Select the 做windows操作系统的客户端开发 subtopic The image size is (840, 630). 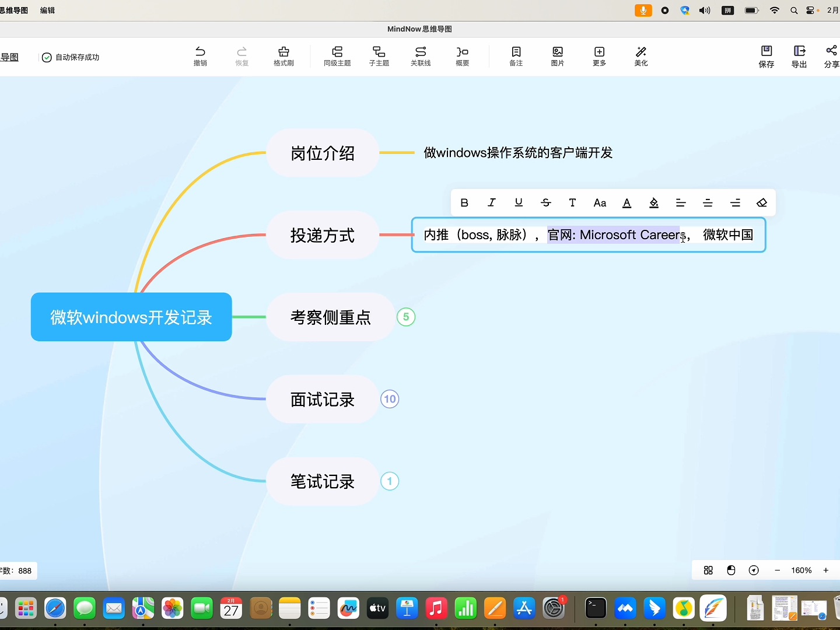point(518,153)
